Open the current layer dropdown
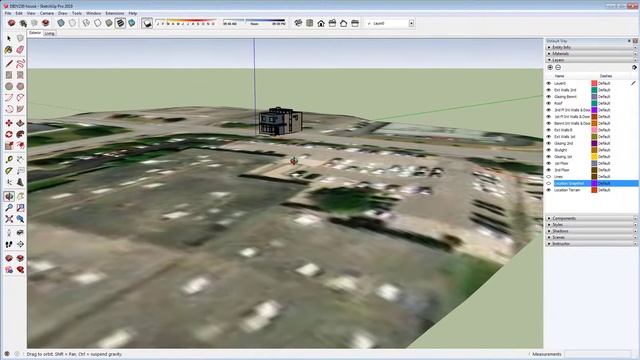Screen dimensions: 640x360 click(411, 23)
